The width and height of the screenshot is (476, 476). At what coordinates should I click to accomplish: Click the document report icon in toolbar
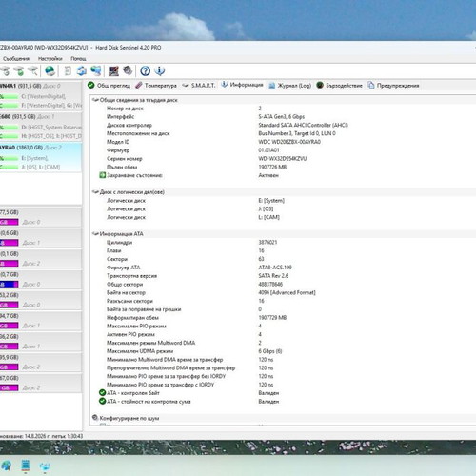[x=68, y=70]
